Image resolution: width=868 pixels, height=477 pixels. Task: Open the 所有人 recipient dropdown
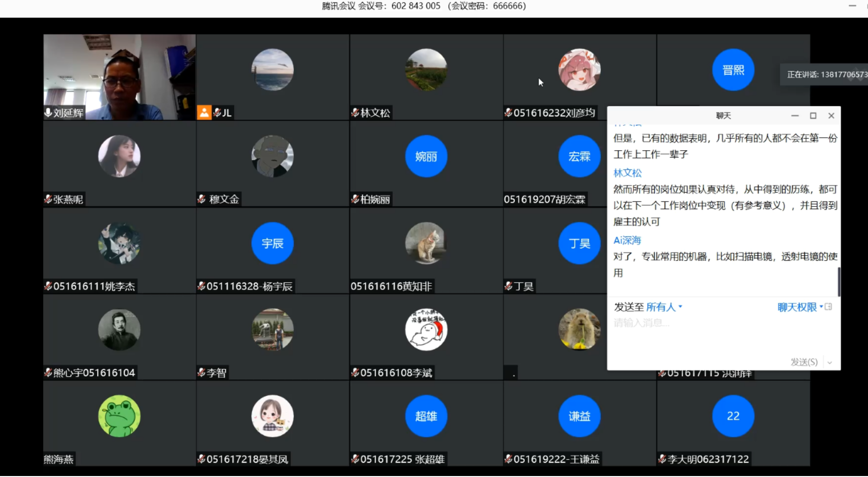coord(664,307)
